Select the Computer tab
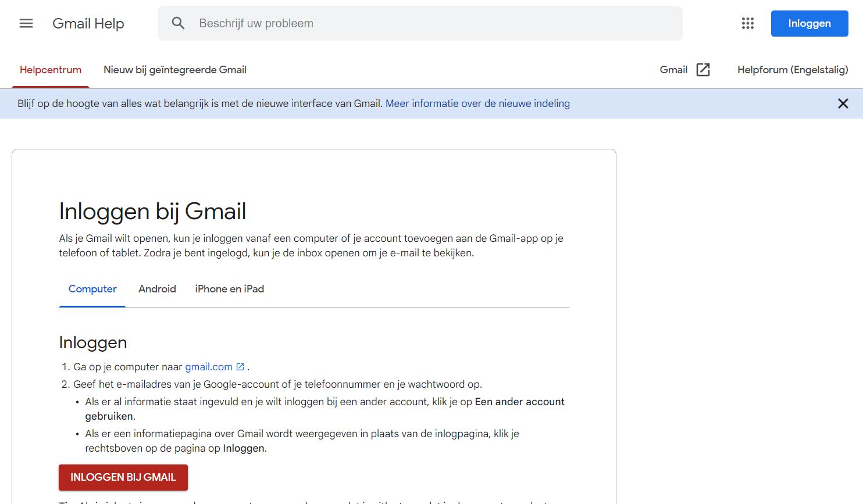The width and height of the screenshot is (863, 504). (92, 289)
